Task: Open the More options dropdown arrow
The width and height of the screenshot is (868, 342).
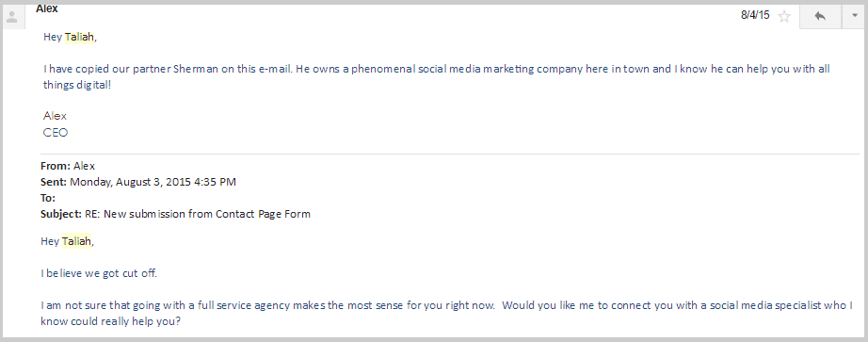Action: pyautogui.click(x=854, y=16)
